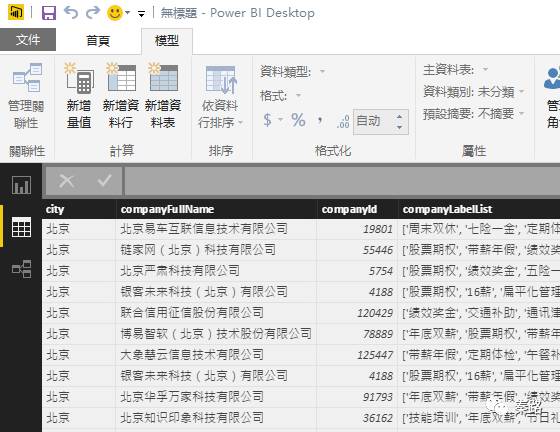This screenshot has height=432, width=560.
Task: Click the decimal places icon
Action: (343, 121)
